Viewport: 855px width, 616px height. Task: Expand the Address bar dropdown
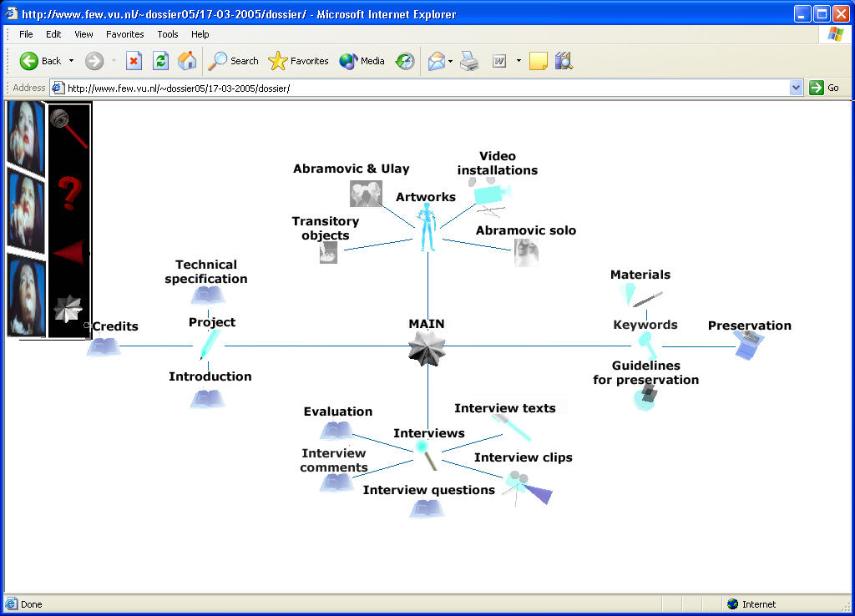(796, 88)
